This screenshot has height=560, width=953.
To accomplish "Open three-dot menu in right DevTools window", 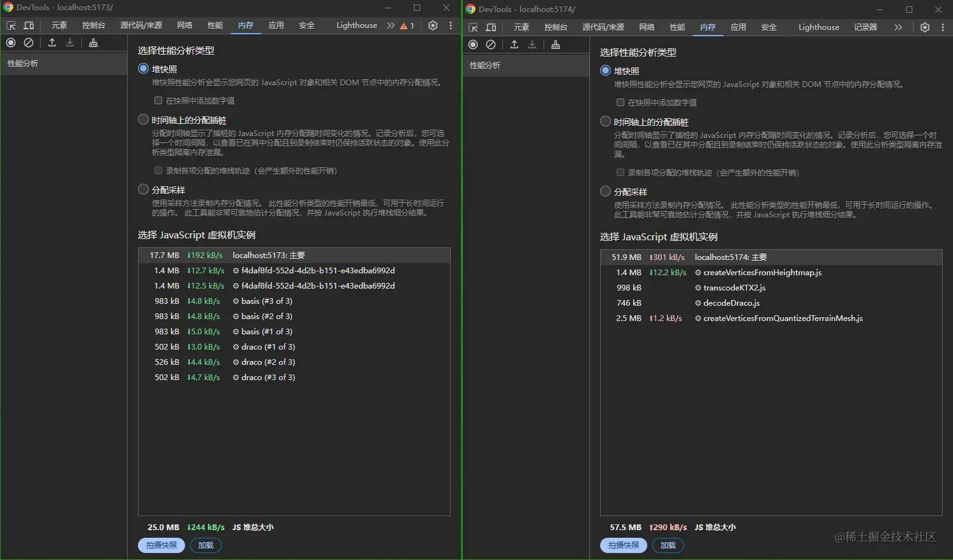I will (943, 27).
